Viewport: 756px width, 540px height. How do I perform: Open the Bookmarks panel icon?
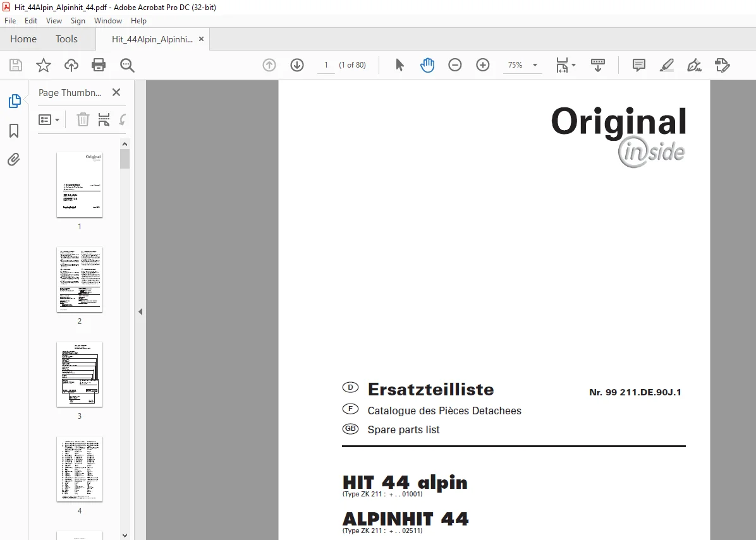pyautogui.click(x=14, y=131)
